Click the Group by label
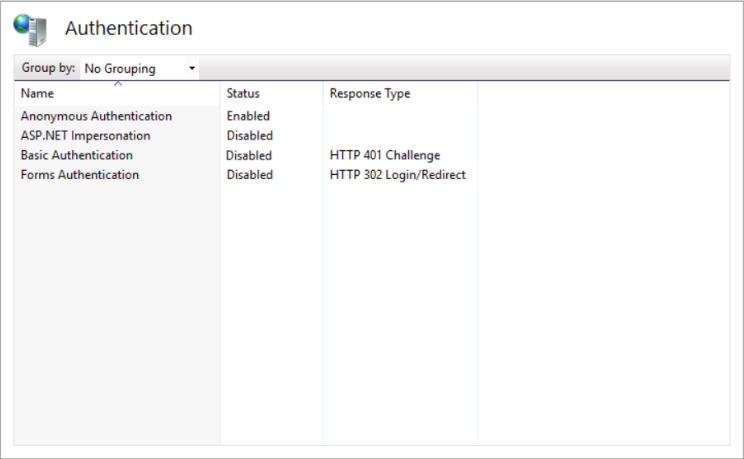Image resolution: width=744 pixels, height=459 pixels. (x=48, y=69)
